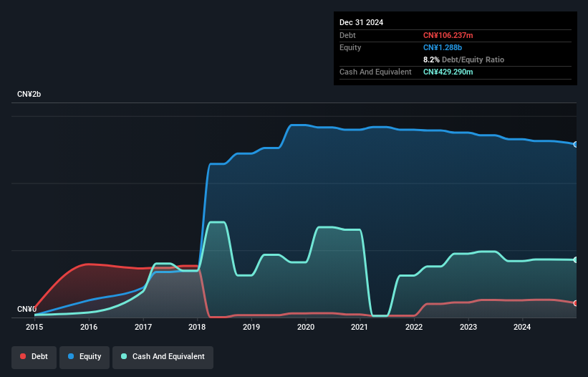This screenshot has width=588, height=377.
Task: Select the Equity endpoint marker at 2024
Action: coord(576,145)
